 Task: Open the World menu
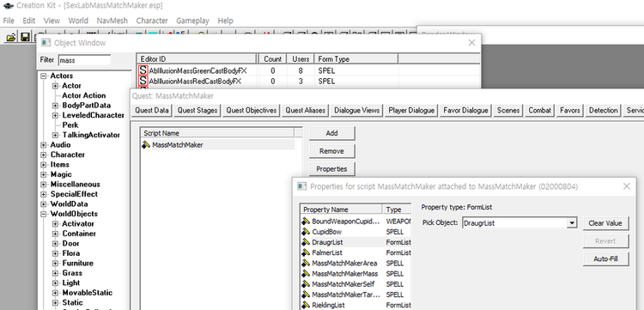coord(78,21)
